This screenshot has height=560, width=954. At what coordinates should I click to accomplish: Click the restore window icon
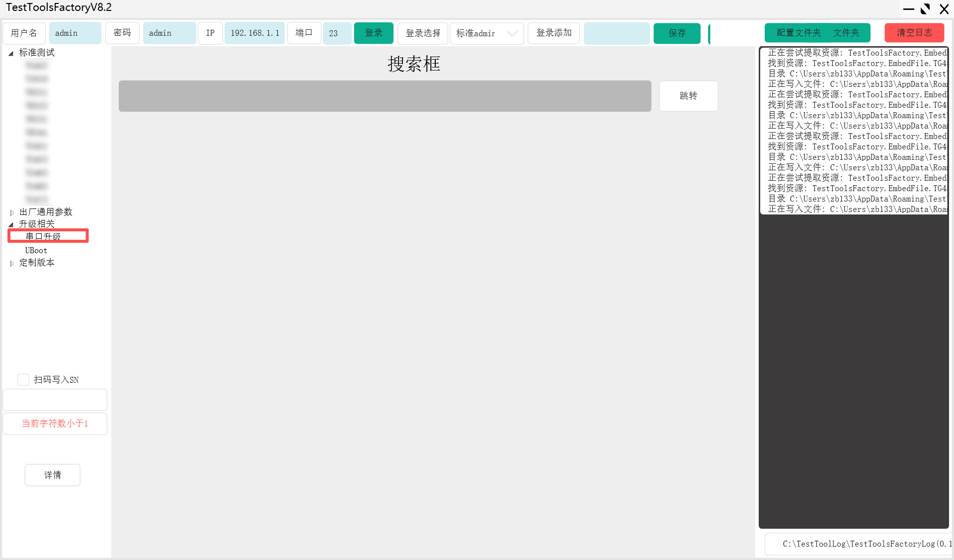pos(925,9)
